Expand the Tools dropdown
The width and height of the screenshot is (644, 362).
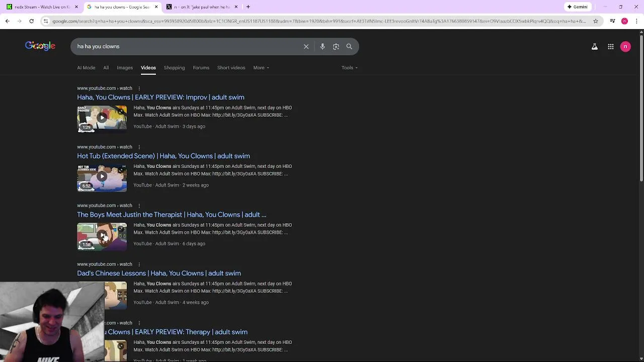350,67
